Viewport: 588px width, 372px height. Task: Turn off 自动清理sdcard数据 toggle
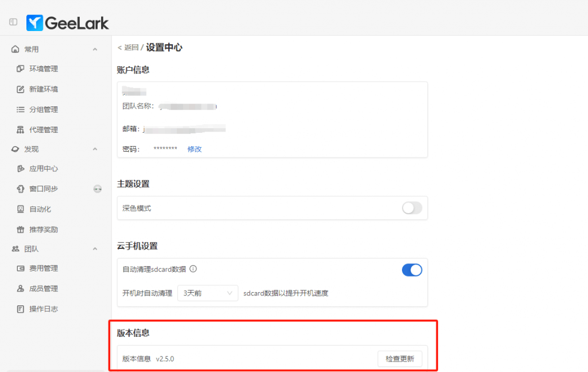click(412, 270)
